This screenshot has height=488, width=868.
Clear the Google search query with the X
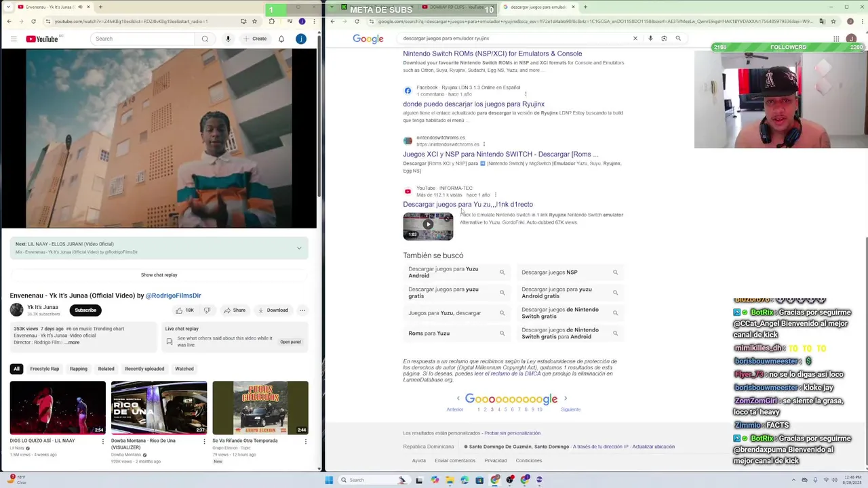(635, 39)
